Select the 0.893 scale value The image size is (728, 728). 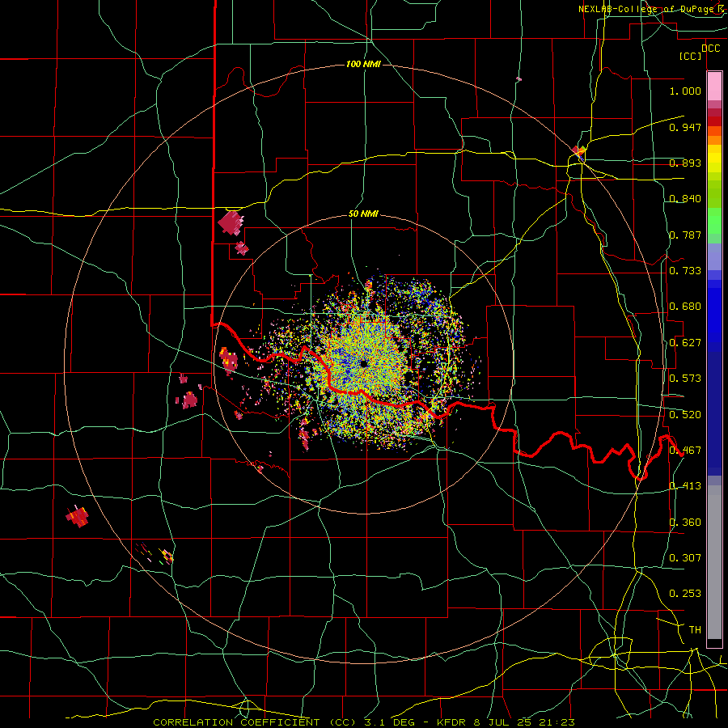point(685,163)
